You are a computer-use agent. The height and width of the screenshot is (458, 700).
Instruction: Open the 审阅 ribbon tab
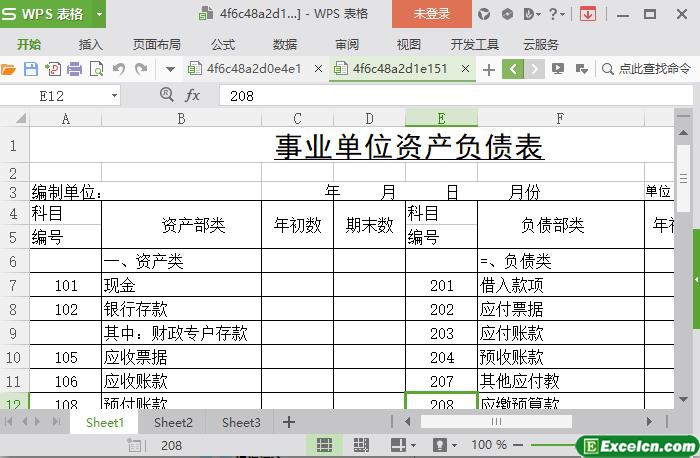tap(347, 44)
